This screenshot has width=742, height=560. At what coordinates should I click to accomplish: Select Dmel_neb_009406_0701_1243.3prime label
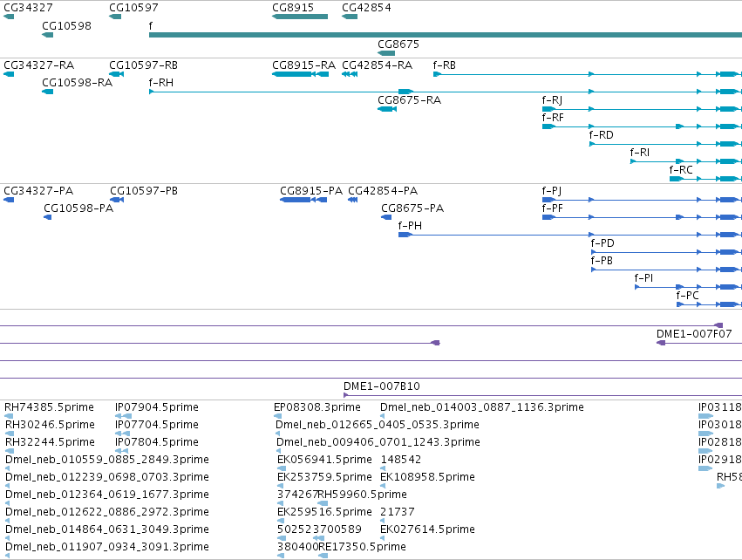378,442
